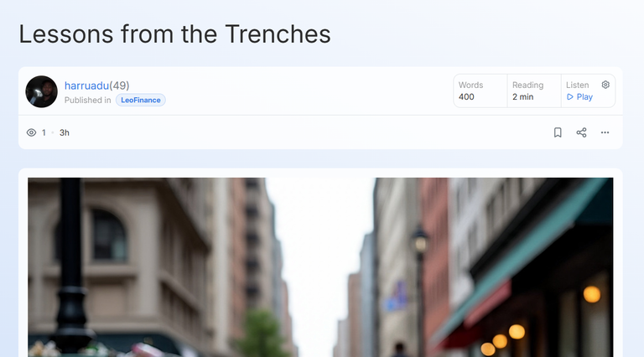
Task: Click the Reading label in stats
Action: pyautogui.click(x=527, y=85)
